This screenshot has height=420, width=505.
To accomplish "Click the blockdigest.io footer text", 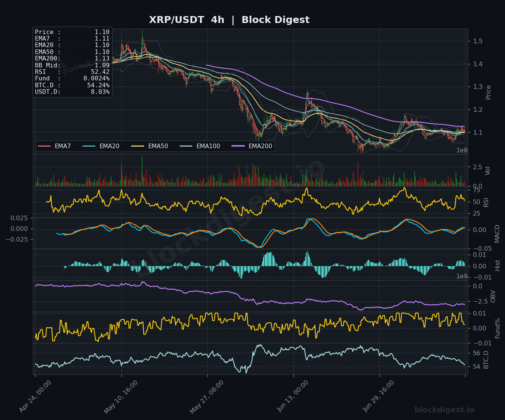I will tap(444, 410).
